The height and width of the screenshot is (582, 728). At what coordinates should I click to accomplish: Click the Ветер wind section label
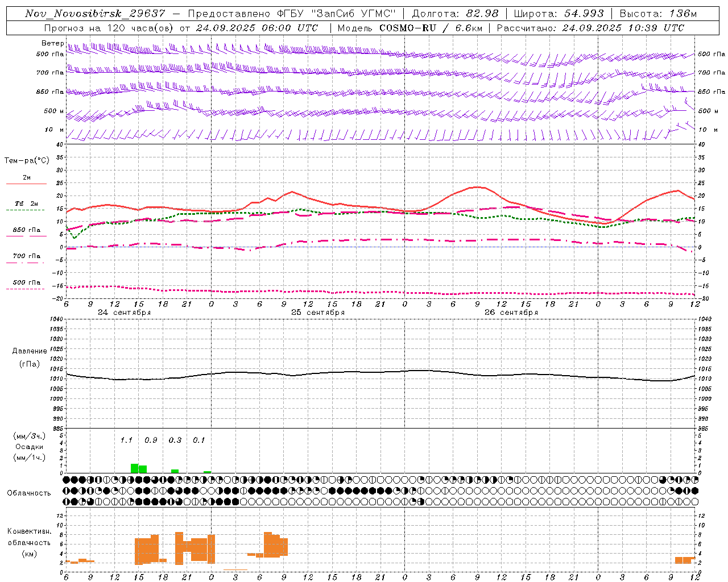(x=52, y=43)
